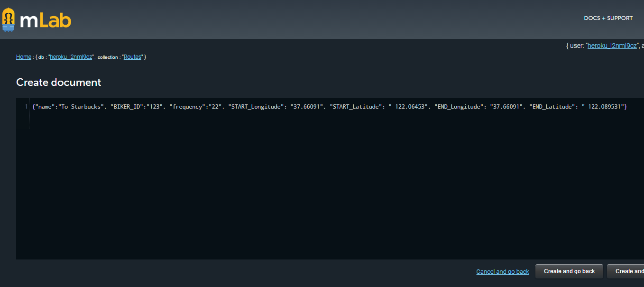
Task: Click the mLab wordmark text
Action: point(46,20)
